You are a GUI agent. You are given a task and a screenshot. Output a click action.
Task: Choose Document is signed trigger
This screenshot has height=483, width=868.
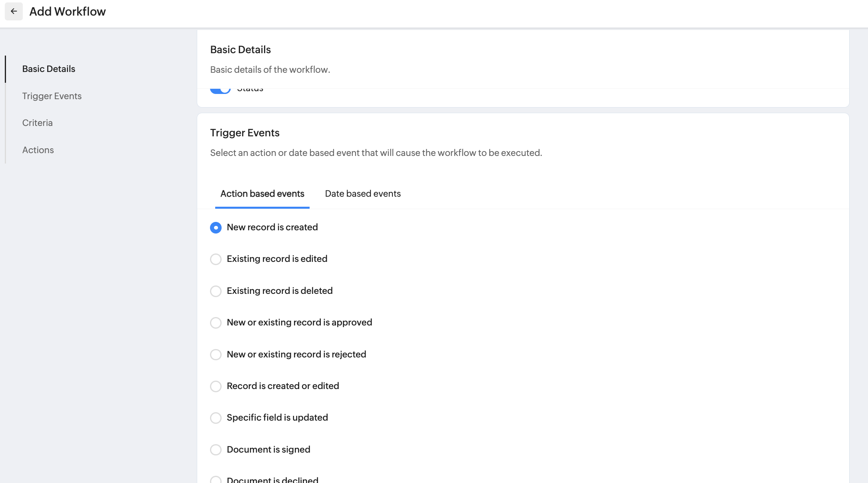pos(216,450)
